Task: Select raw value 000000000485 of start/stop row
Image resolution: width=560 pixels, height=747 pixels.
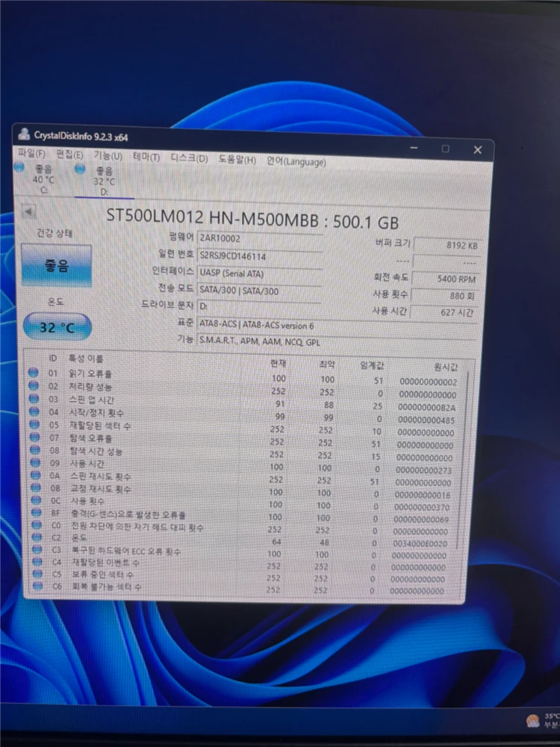Action: click(426, 420)
